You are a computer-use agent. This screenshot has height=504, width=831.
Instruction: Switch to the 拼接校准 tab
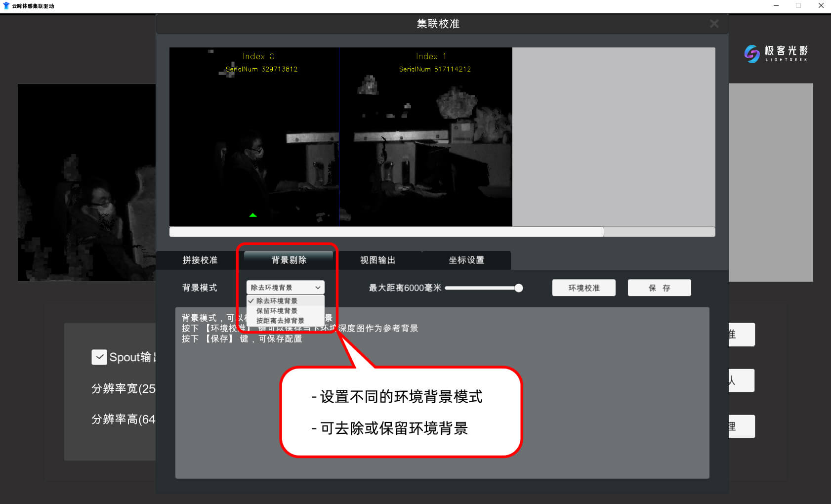pos(200,260)
